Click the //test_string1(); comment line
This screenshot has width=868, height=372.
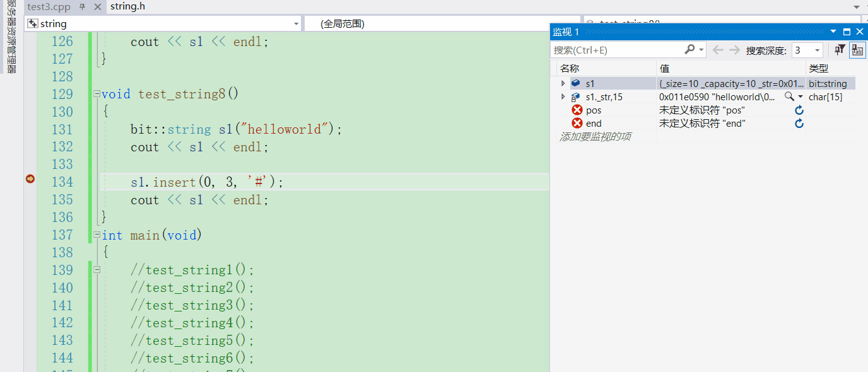tap(192, 270)
